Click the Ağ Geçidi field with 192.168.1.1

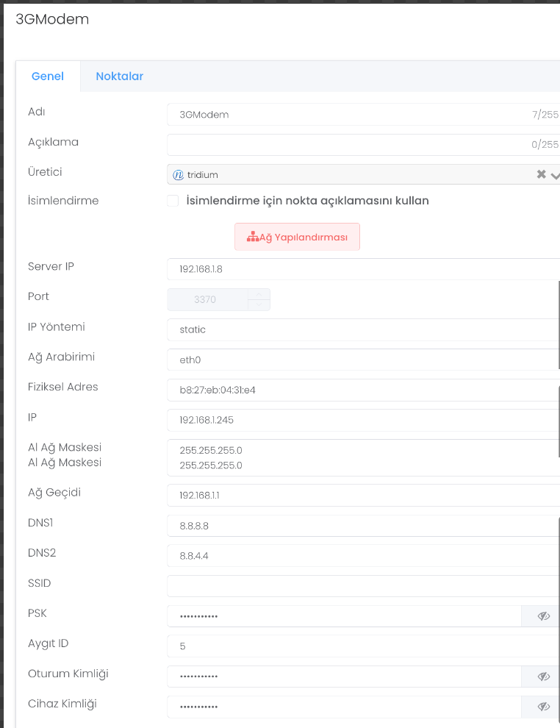tap(360, 496)
